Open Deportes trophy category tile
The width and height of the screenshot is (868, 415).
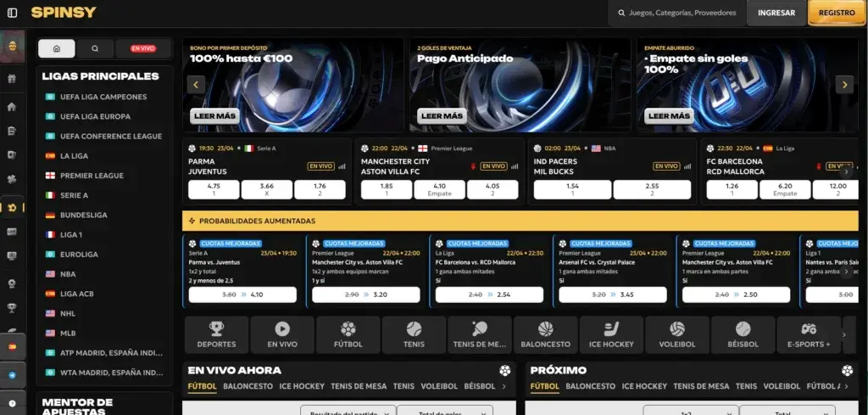(x=216, y=334)
